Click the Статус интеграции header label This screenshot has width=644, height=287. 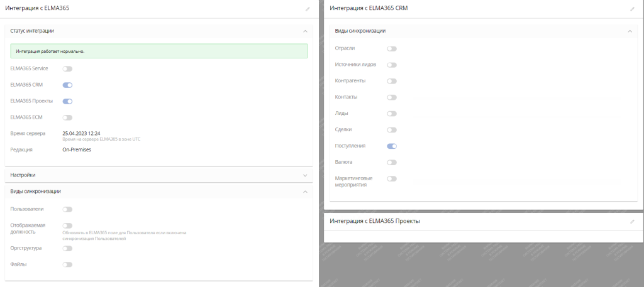(32, 31)
